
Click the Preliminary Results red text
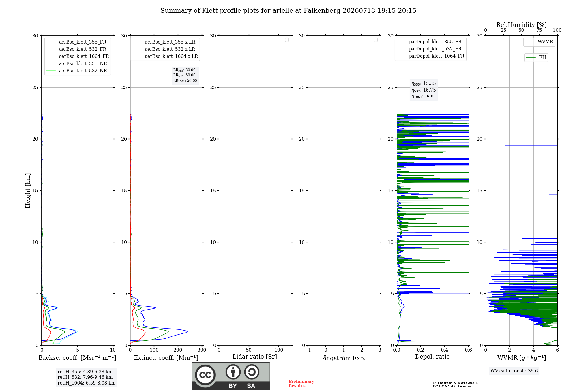click(x=301, y=384)
